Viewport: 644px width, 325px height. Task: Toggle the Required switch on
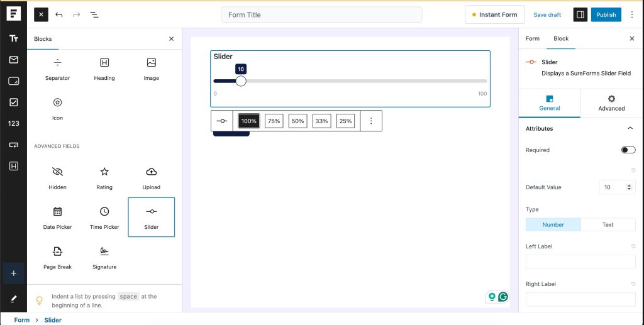628,150
